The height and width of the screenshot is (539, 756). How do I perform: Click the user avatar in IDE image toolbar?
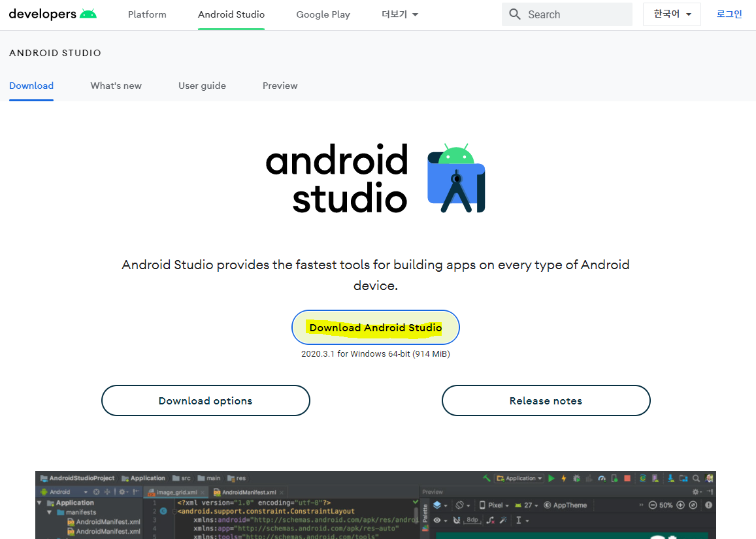(709, 478)
